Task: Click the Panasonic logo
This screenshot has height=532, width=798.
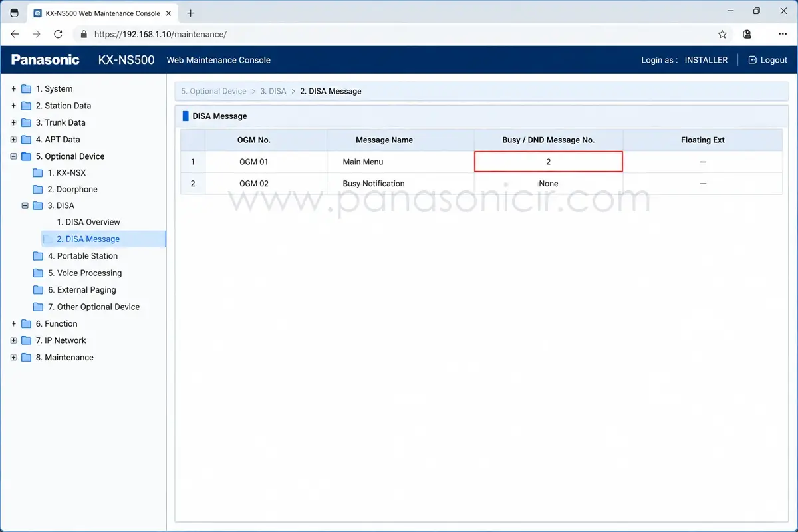Action: coord(45,60)
